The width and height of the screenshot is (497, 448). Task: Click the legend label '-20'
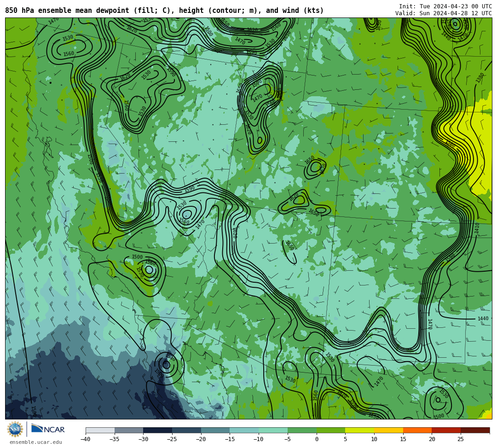201,439
